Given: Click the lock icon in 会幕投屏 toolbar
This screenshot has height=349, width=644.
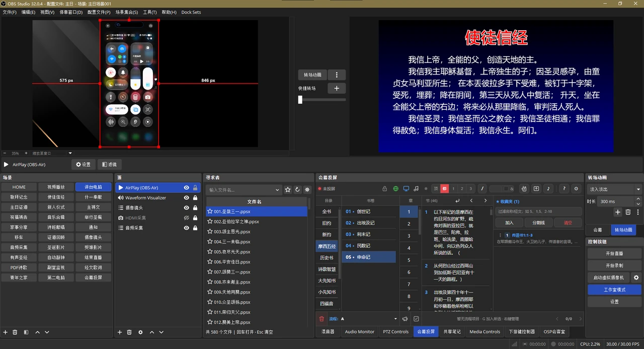Looking at the screenshot, I should pos(385,189).
